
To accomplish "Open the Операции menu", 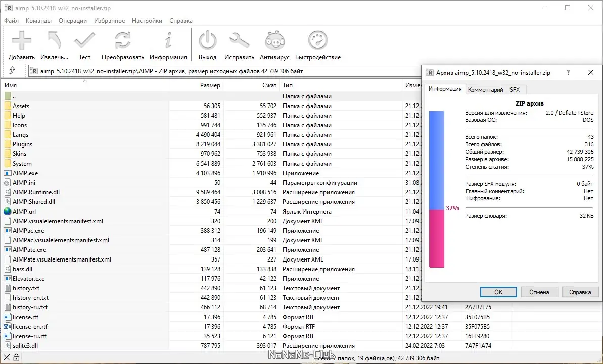I will (73, 21).
